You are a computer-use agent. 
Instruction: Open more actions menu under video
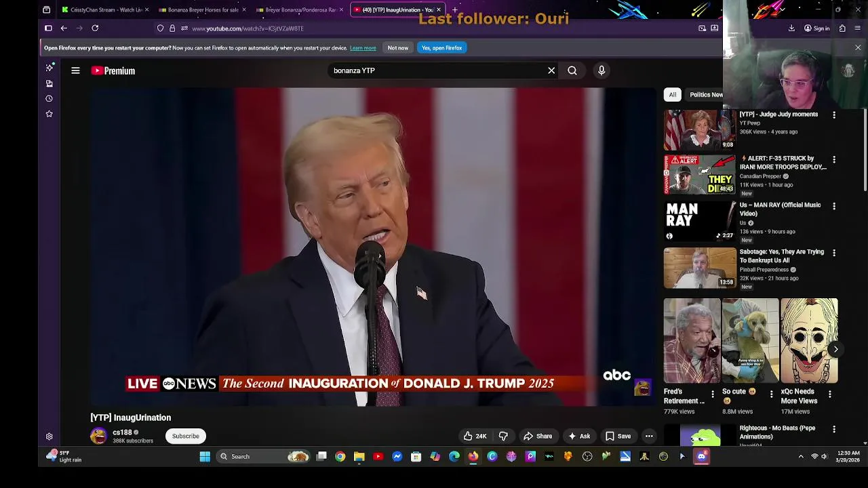point(649,436)
